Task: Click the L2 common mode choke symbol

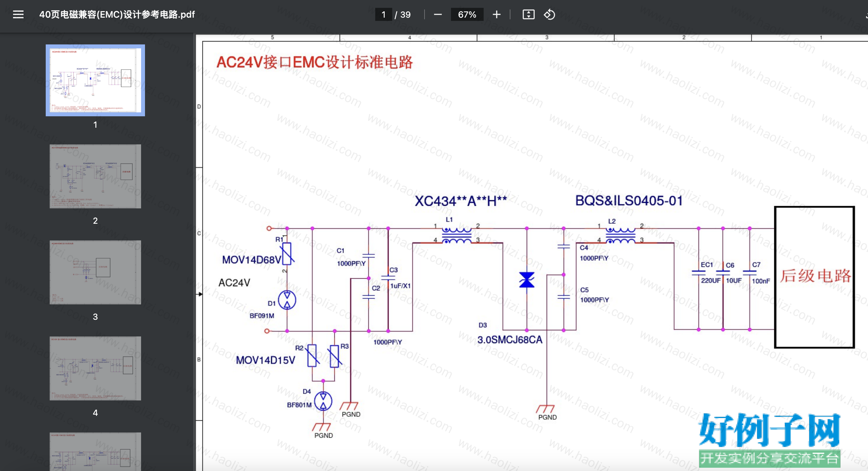Action: tap(620, 235)
